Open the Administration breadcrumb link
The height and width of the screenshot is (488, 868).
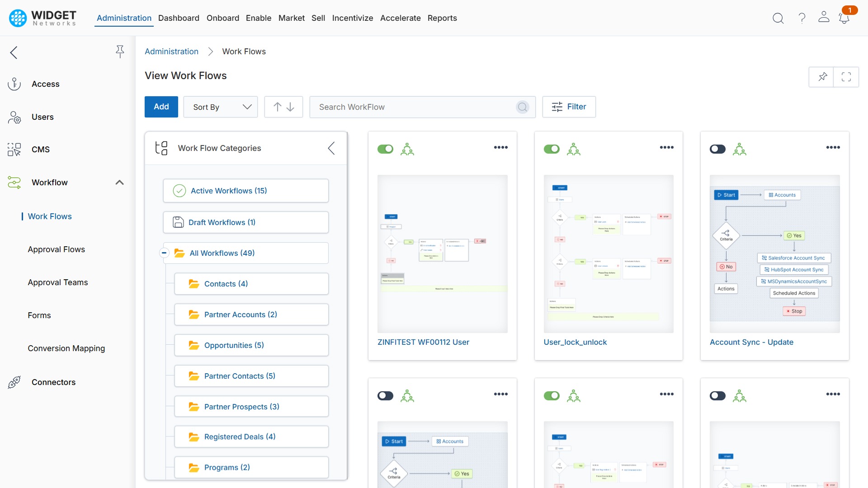tap(171, 51)
